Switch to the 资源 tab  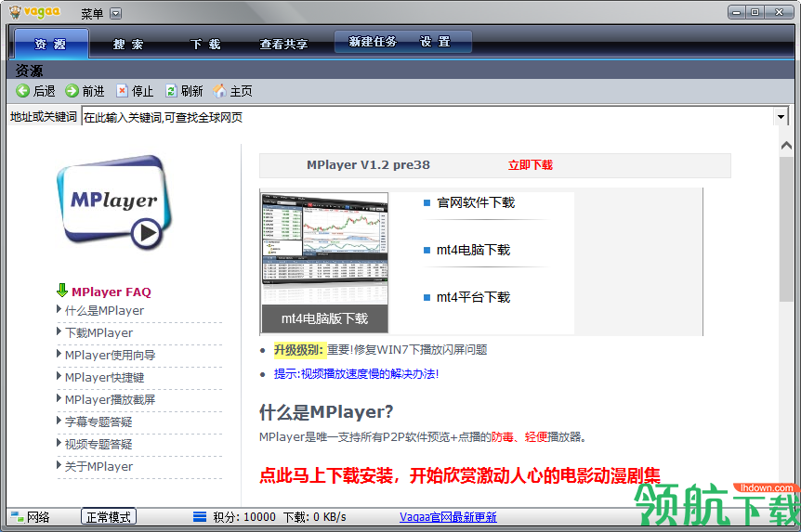[51, 44]
